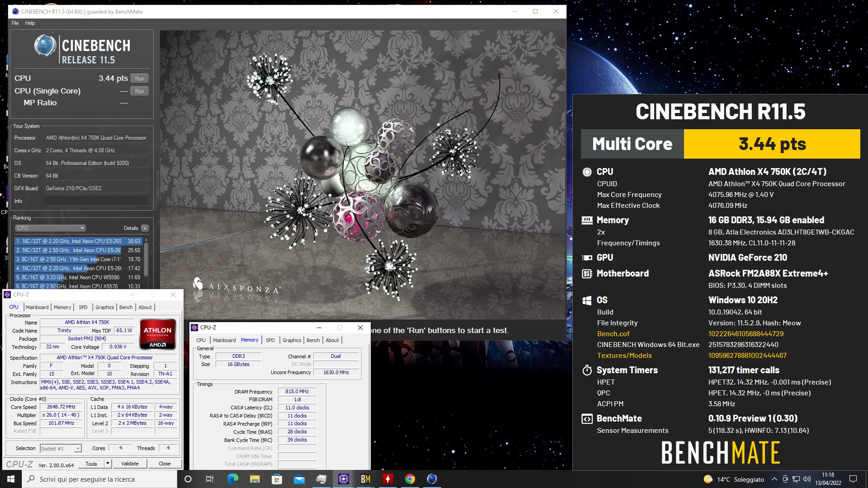Click the BenchMate Motherboard icon
The height and width of the screenshot is (488, 868).
pyautogui.click(x=587, y=274)
